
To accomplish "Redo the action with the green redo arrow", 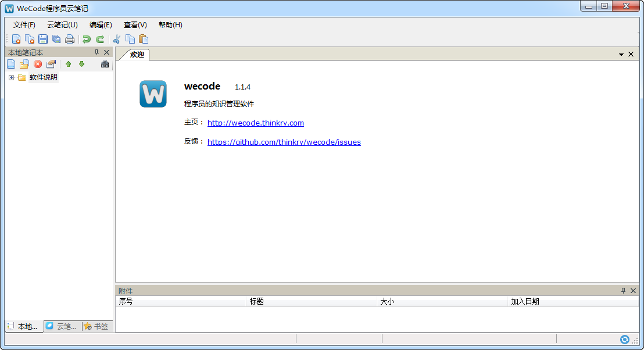I will (x=100, y=39).
